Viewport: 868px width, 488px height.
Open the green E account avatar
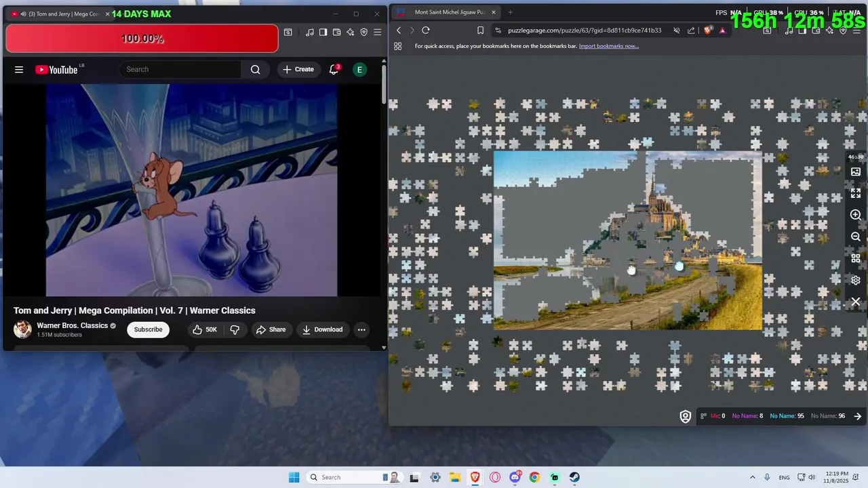pos(359,69)
